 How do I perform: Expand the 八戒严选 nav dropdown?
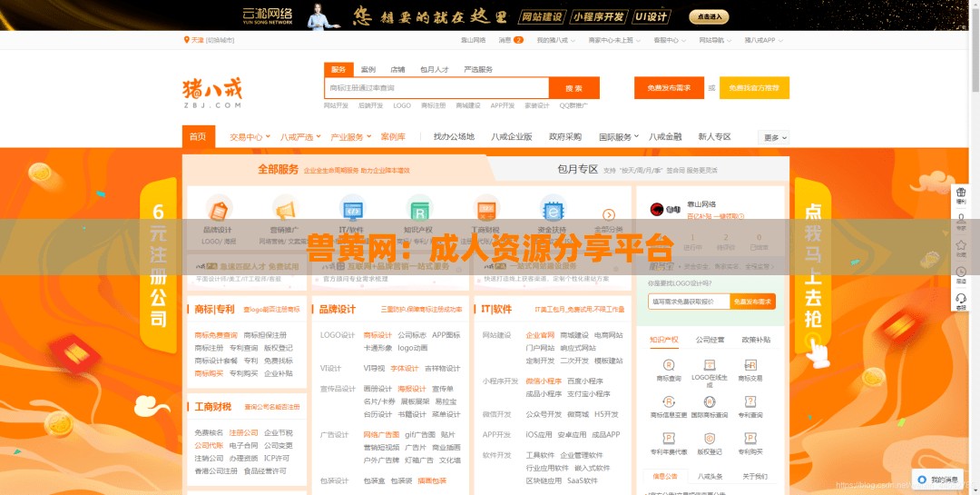tap(300, 136)
